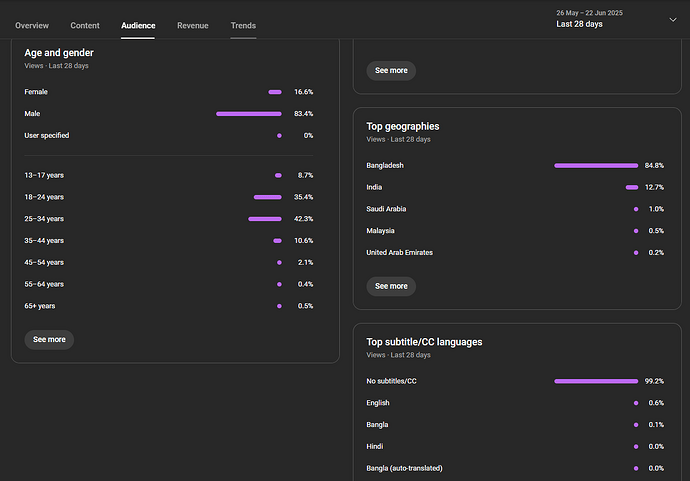Click the 18–24 years row bar

point(268,197)
